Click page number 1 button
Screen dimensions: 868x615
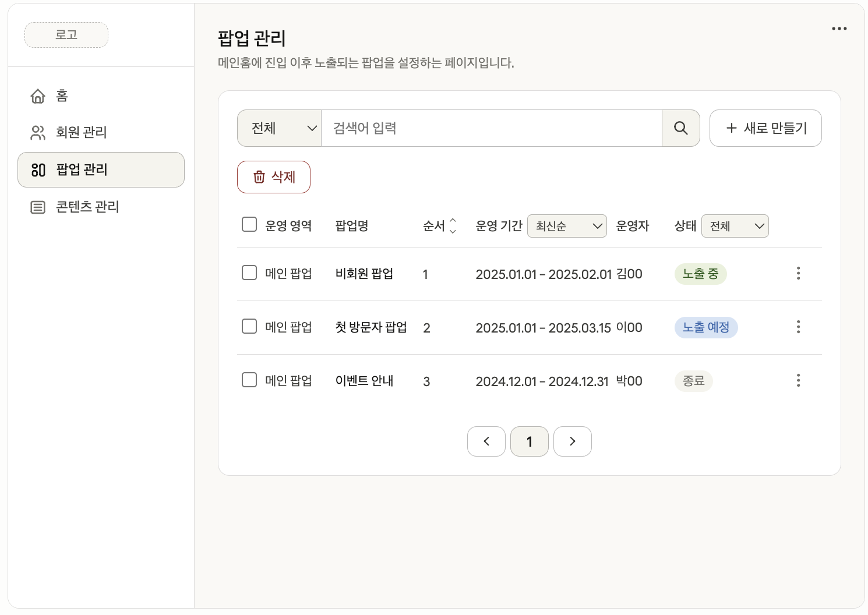click(530, 441)
